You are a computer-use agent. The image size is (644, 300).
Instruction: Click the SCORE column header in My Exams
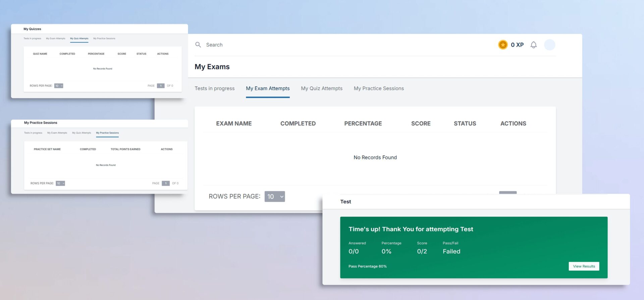tap(421, 124)
